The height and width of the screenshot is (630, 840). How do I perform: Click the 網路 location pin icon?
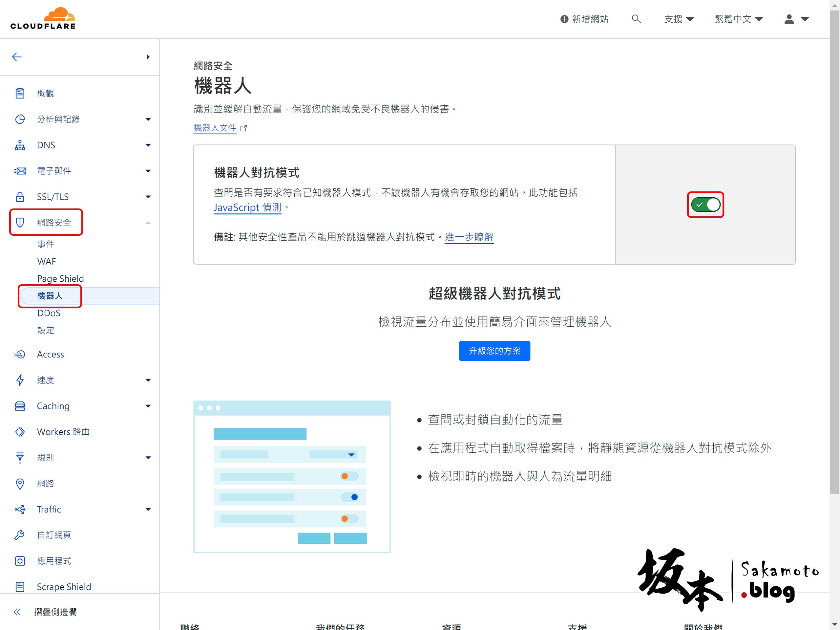point(20,484)
